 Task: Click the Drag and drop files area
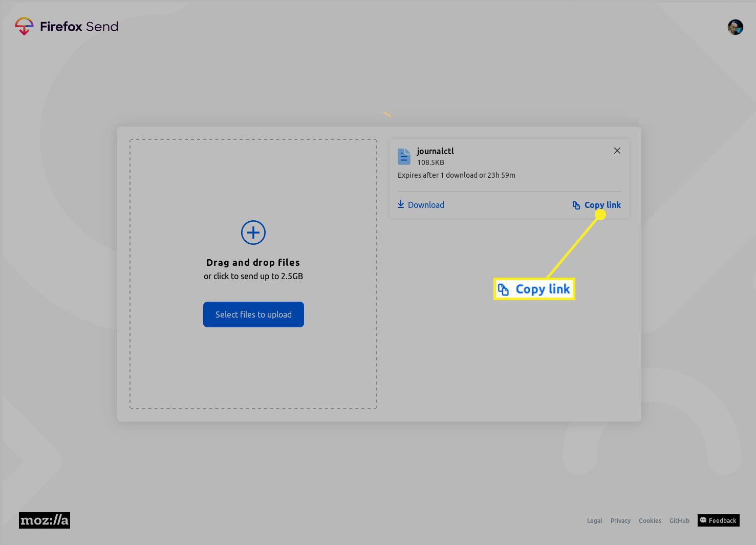(253, 274)
